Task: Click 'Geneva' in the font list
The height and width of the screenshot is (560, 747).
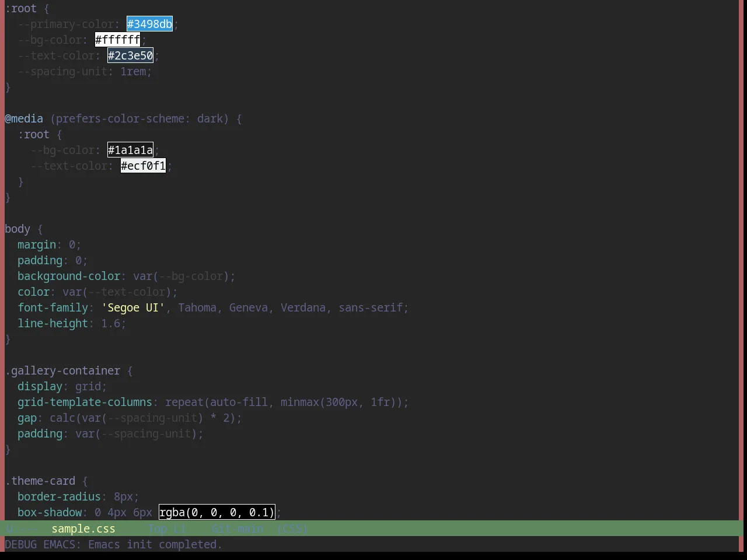Action: [x=249, y=307]
